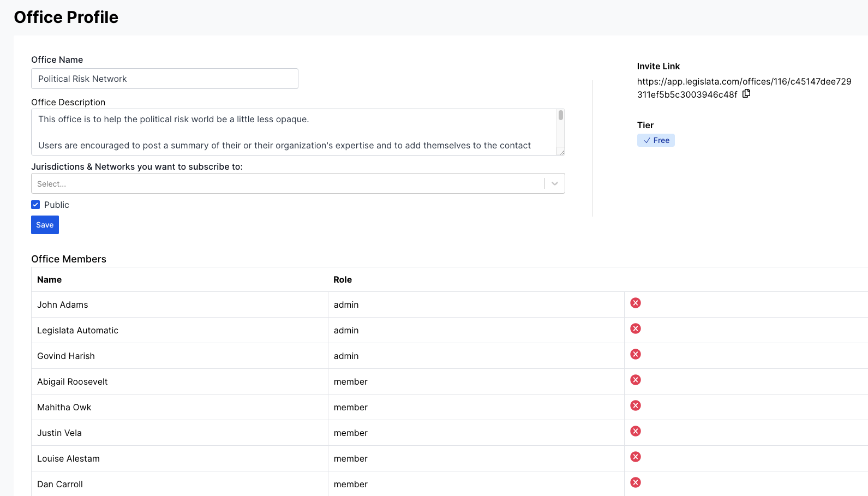This screenshot has height=496, width=868.
Task: Click the Free tier badge
Action: [656, 140]
